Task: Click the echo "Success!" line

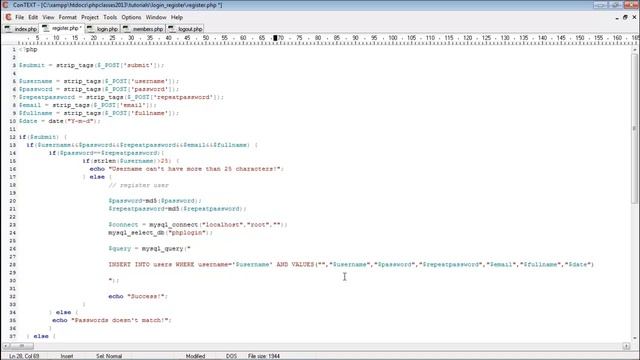Action: pos(138,296)
